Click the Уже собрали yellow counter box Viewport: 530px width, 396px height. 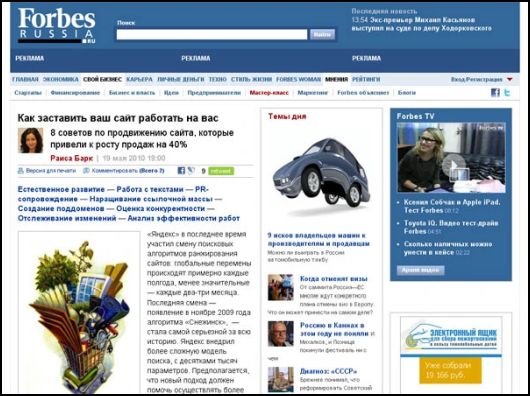tap(450, 371)
